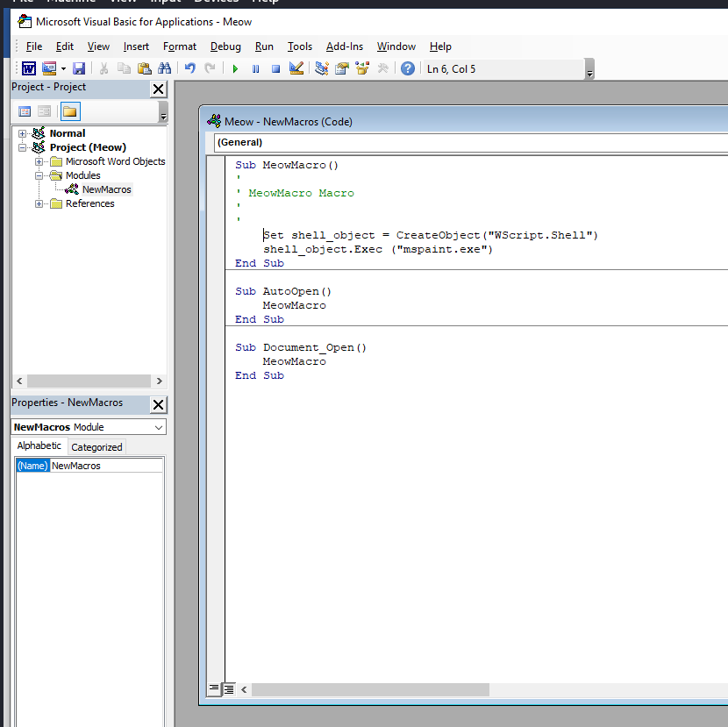
Task: Open the Insert menu
Action: tap(136, 46)
